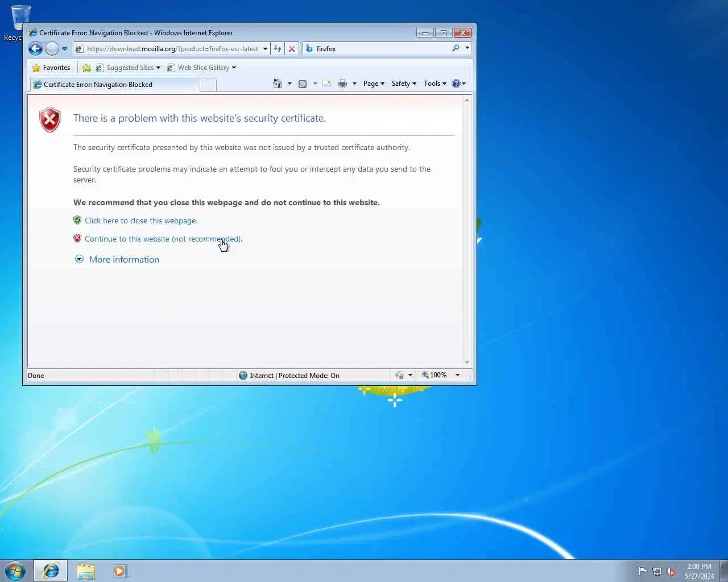This screenshot has height=582, width=728.
Task: Click the network tray icon
Action: [656, 571]
